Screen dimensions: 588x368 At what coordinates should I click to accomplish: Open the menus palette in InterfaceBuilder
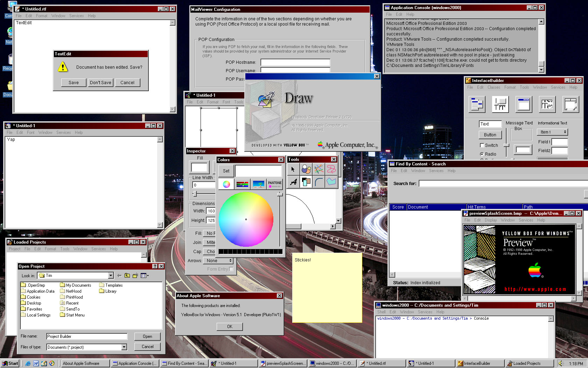click(x=477, y=104)
